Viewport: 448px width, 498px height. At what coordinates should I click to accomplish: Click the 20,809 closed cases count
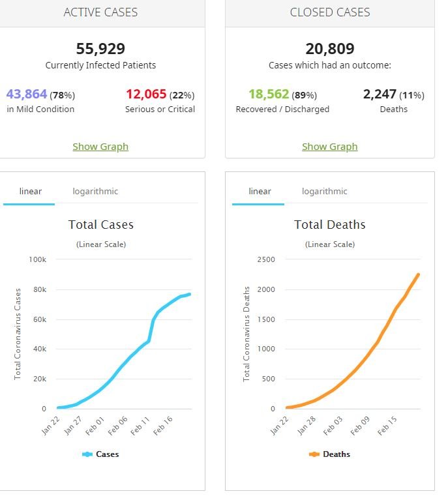(x=329, y=49)
